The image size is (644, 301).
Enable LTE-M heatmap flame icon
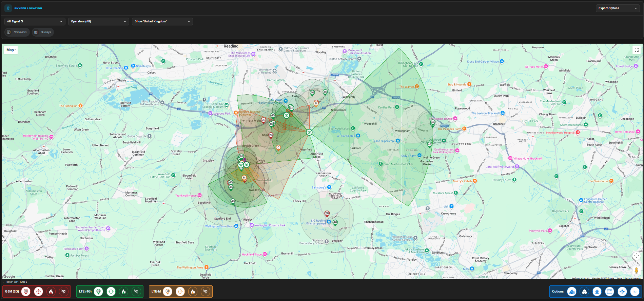click(x=193, y=292)
